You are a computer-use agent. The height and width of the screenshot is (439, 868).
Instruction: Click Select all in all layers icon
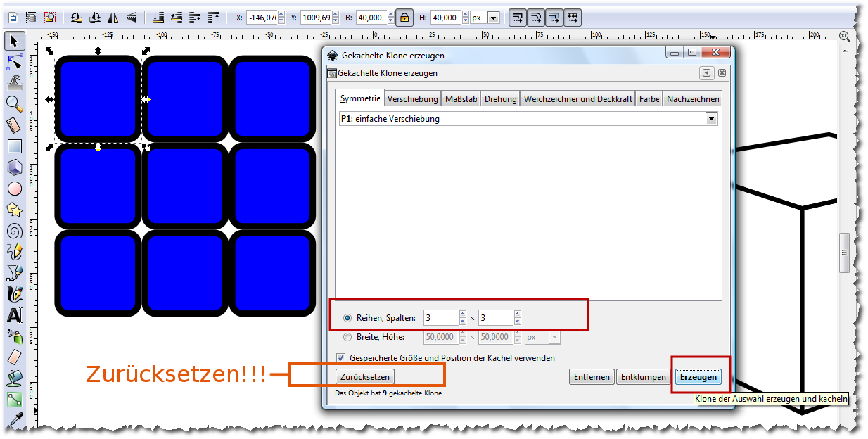tap(32, 17)
